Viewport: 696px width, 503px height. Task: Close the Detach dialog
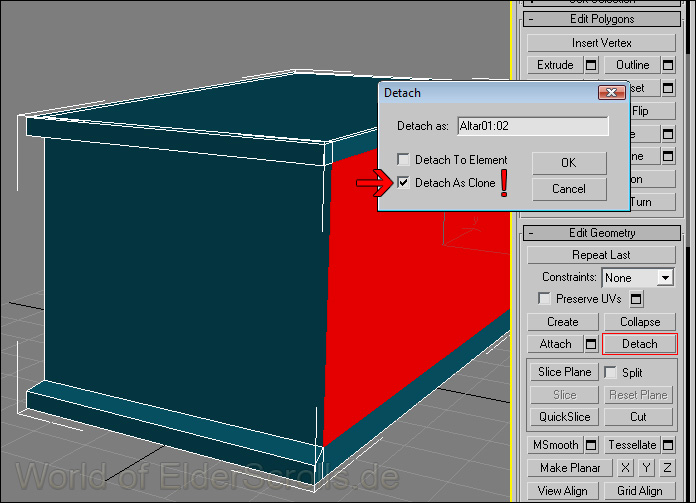(611, 92)
